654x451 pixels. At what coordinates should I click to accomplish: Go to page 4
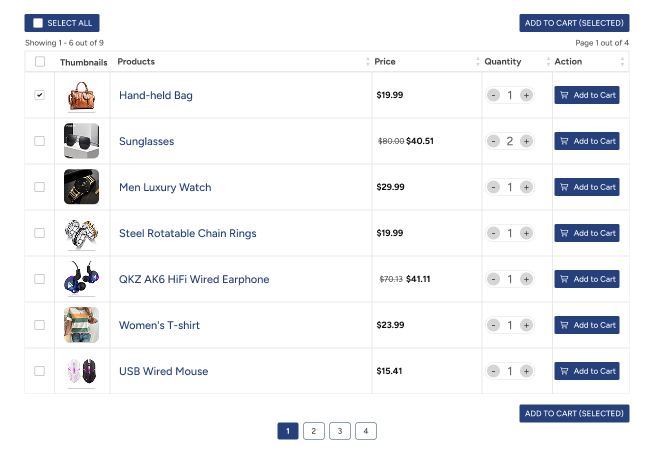(x=366, y=431)
